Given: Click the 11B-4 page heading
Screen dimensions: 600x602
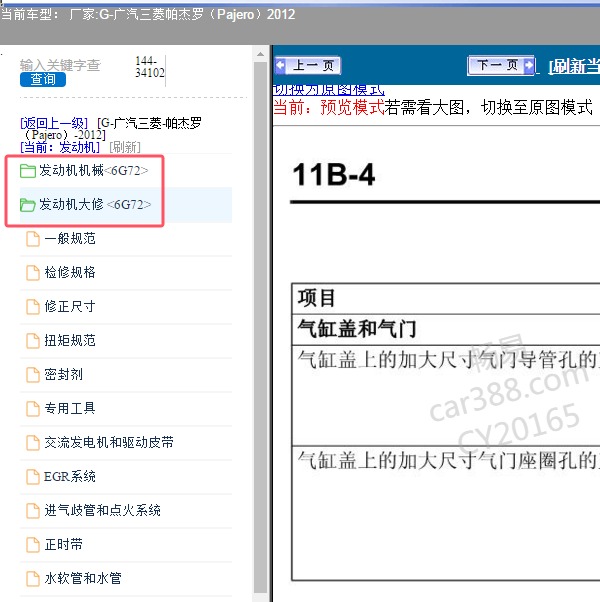Looking at the screenshot, I should 333,175.
